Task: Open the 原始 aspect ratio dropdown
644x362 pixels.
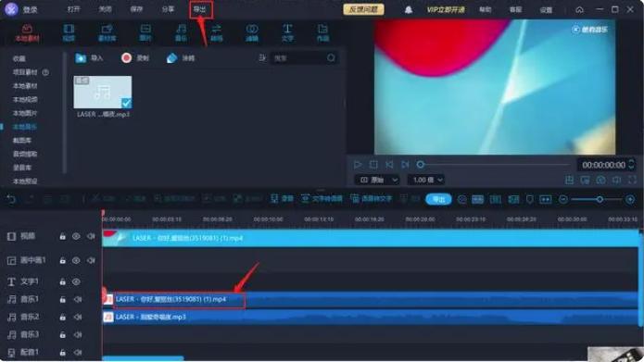Action: click(x=377, y=180)
